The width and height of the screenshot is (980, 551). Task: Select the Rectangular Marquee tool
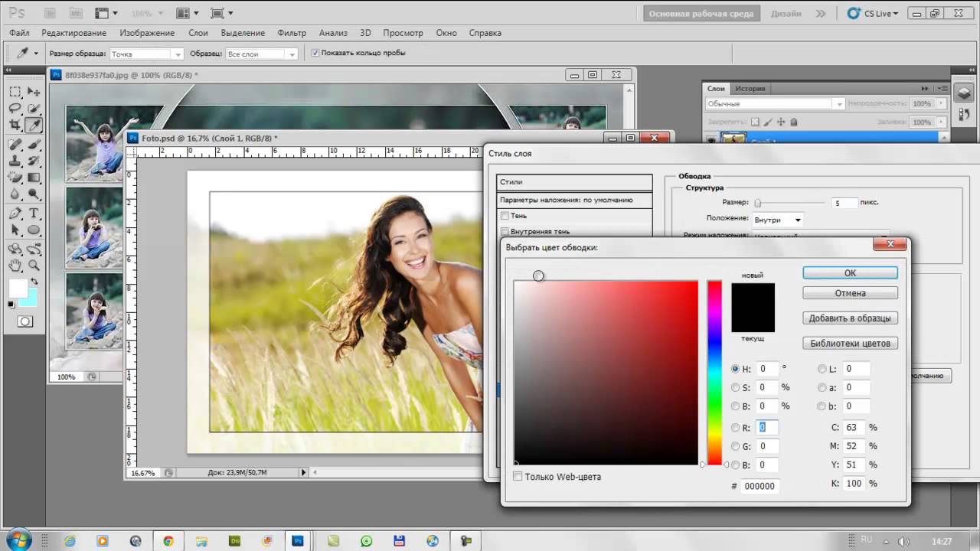(15, 91)
